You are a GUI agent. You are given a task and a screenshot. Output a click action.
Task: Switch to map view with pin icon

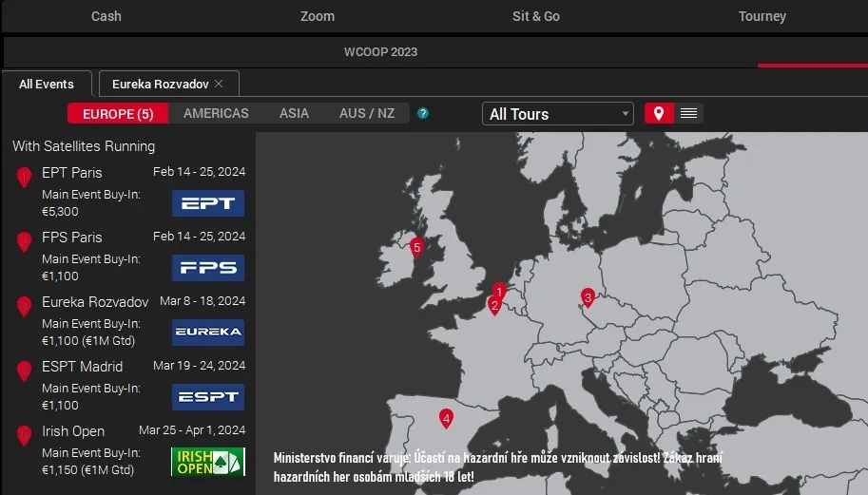659,113
